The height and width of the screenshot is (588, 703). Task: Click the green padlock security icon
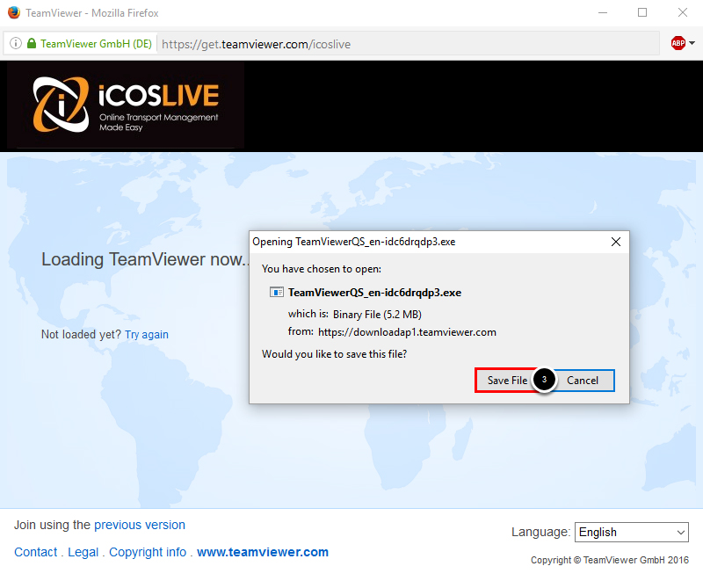coord(32,43)
